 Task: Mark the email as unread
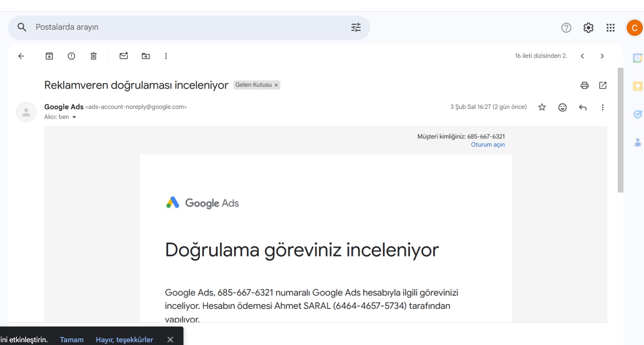tap(124, 56)
